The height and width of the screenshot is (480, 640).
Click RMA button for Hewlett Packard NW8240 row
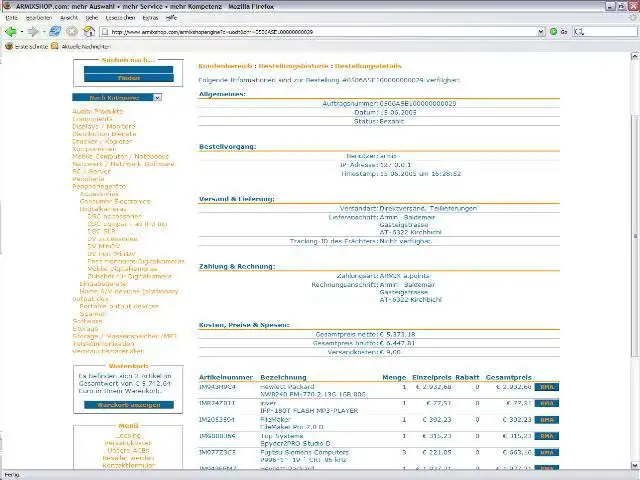(x=547, y=387)
